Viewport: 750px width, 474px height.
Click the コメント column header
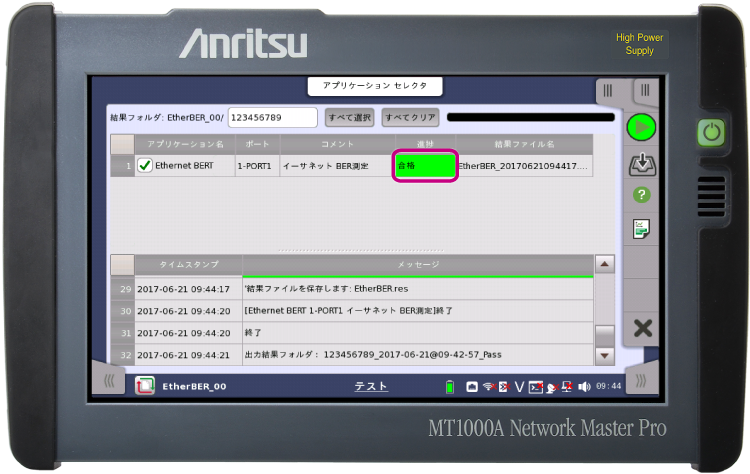click(x=337, y=144)
